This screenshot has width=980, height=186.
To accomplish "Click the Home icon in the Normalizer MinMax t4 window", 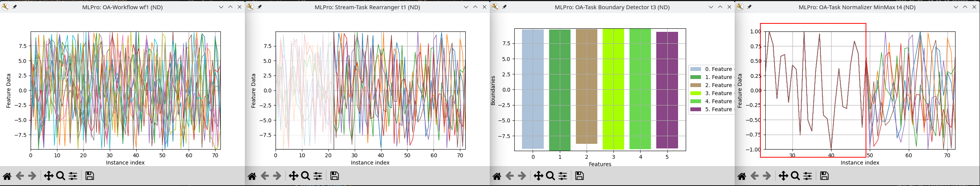I will coord(742,176).
